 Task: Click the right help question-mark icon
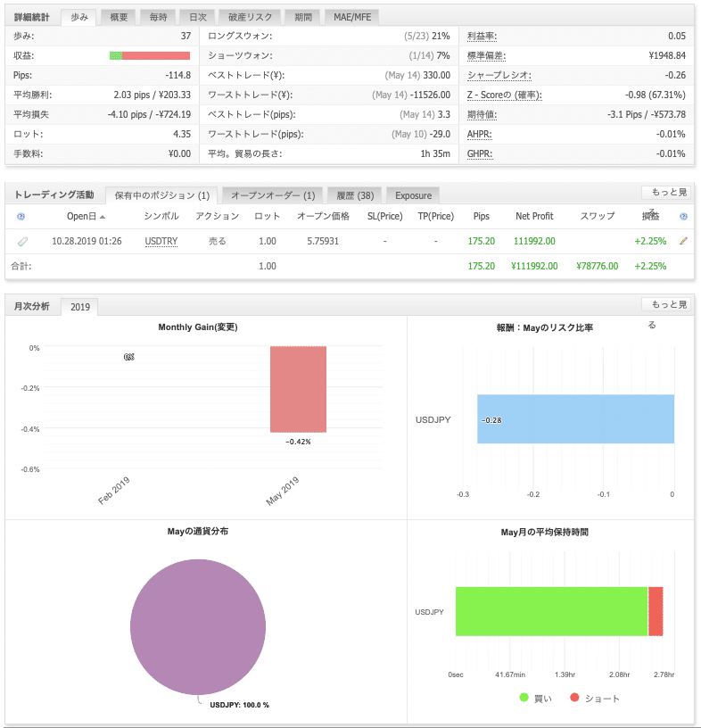pyautogui.click(x=683, y=217)
